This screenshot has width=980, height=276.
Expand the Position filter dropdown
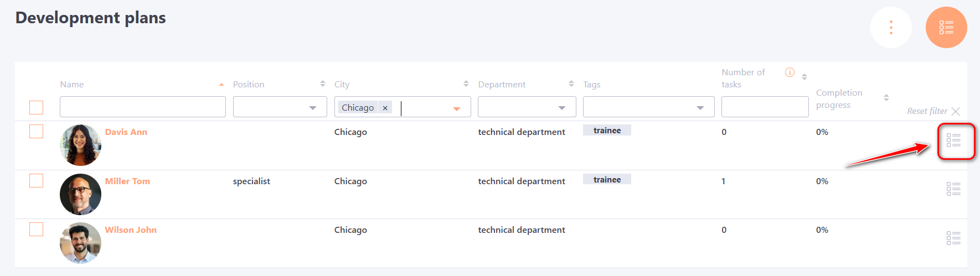(x=280, y=107)
